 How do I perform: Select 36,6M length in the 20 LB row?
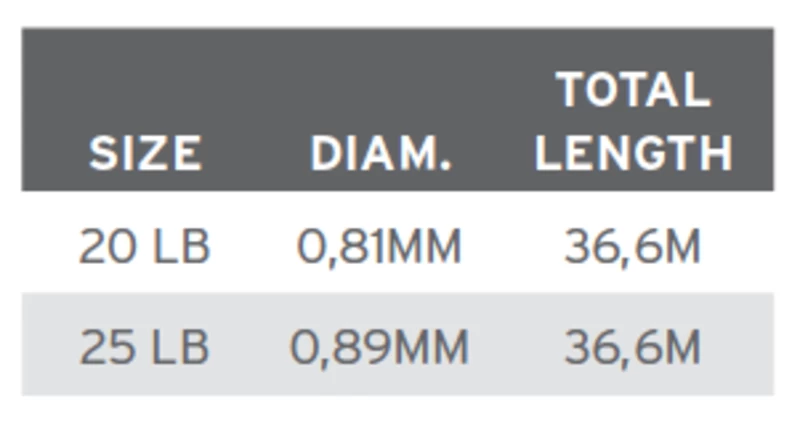click(632, 246)
